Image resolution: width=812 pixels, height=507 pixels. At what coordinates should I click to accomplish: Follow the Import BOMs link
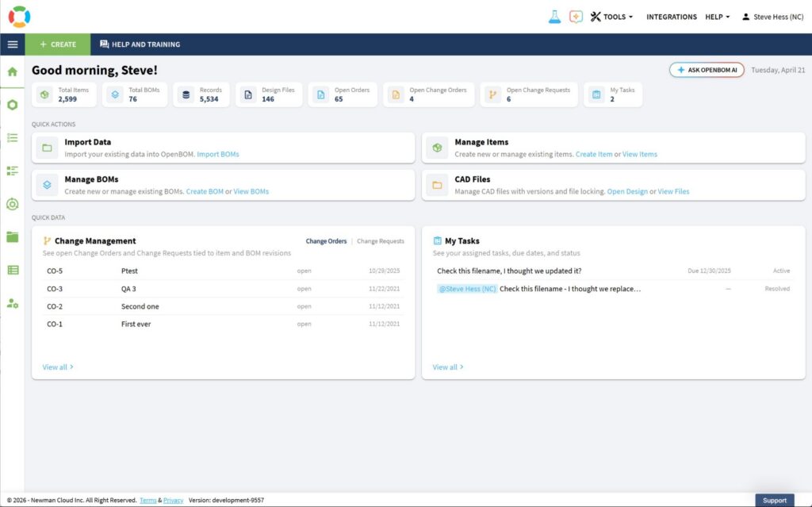[217, 154]
